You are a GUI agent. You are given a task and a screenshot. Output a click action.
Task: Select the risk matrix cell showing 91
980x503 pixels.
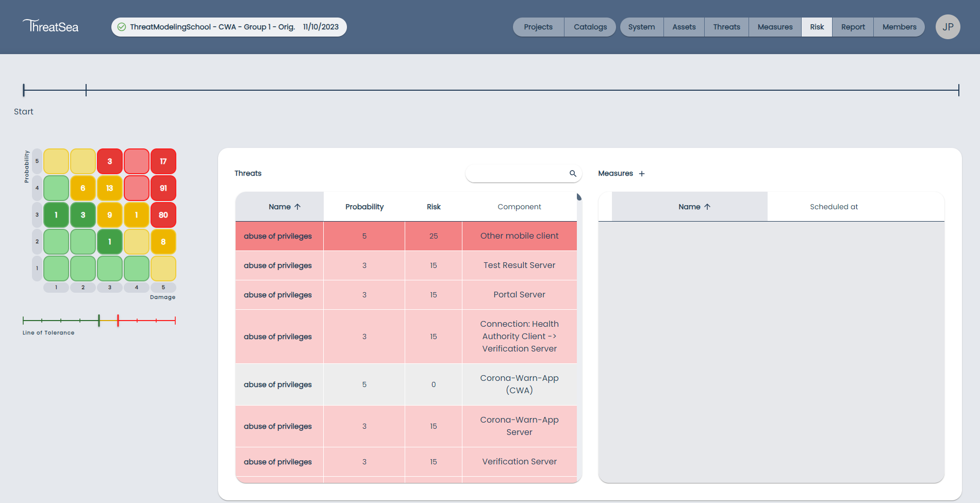163,188
